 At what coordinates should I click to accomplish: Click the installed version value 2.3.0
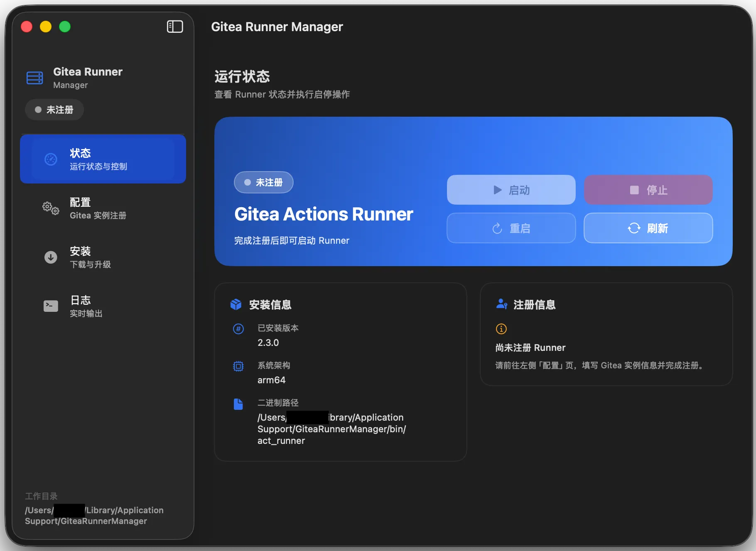click(268, 343)
